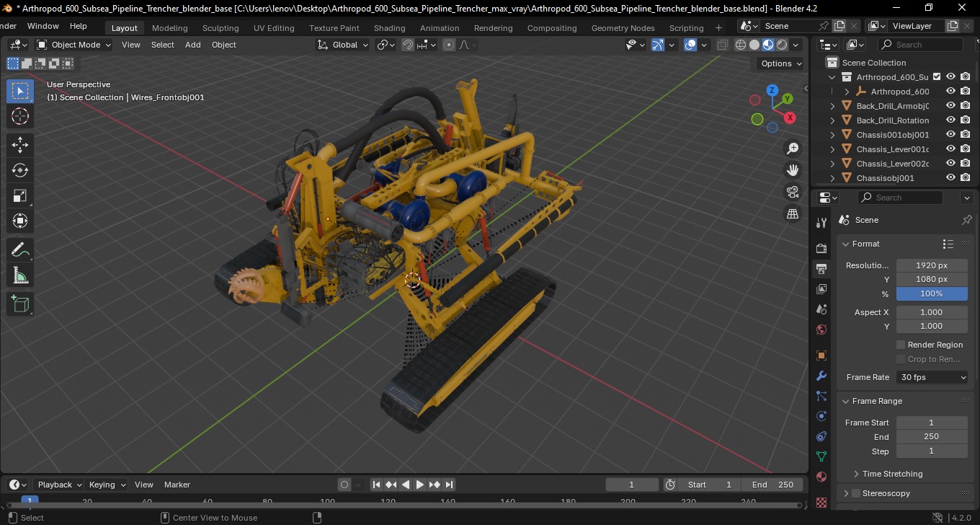Open the View Layer properties tab
This screenshot has height=525, width=980.
pos(821,289)
